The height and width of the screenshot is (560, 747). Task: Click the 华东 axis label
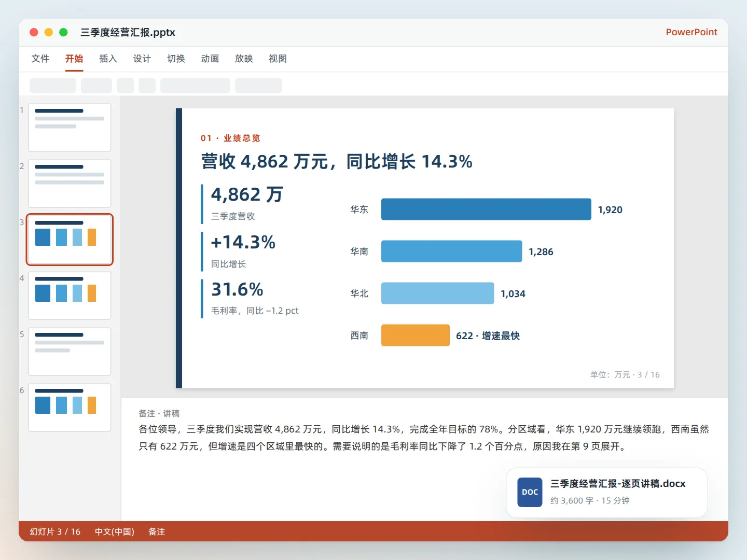(359, 209)
